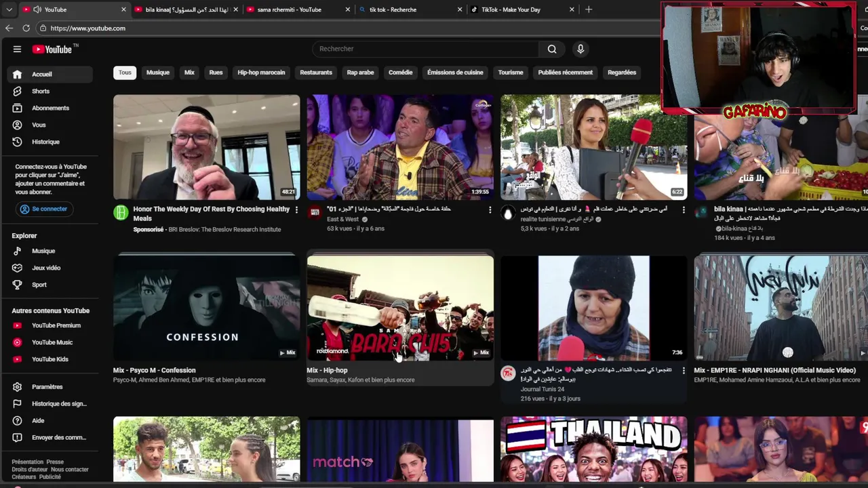Click the browser address bar URL
Image resolution: width=868 pixels, height=488 pixels.
click(88, 28)
